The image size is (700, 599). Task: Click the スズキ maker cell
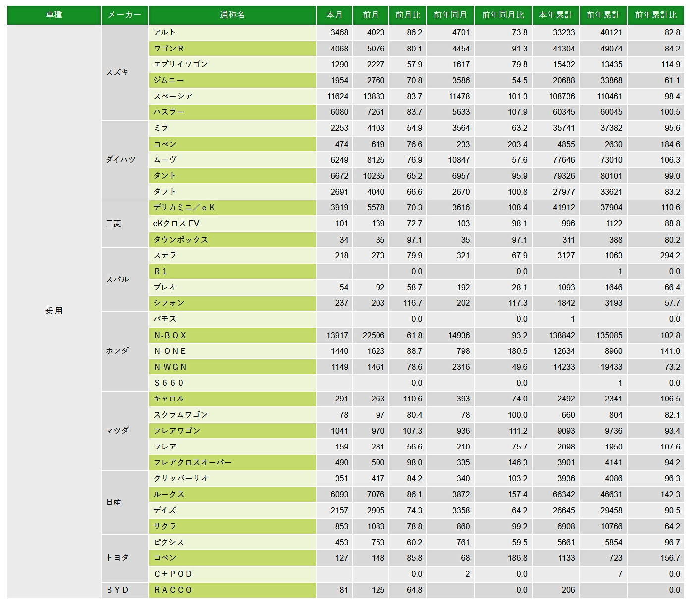pyautogui.click(x=125, y=72)
